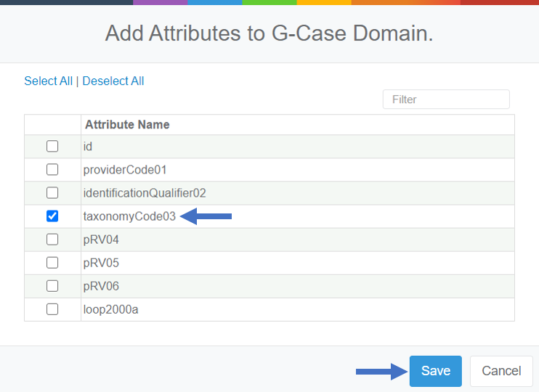Save the selected attributes
This screenshot has height=392, width=539.
pos(436,371)
